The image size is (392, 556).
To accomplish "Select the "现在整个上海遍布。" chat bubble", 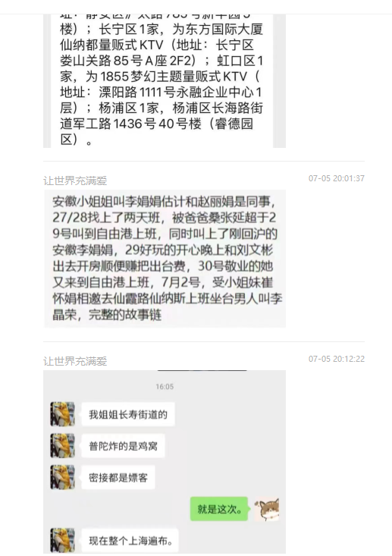I will click(x=130, y=540).
